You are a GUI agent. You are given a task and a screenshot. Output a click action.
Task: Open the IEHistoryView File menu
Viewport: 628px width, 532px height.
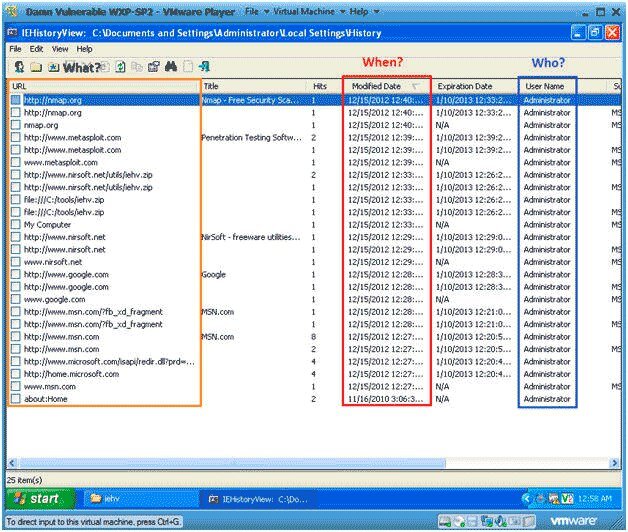coord(15,49)
